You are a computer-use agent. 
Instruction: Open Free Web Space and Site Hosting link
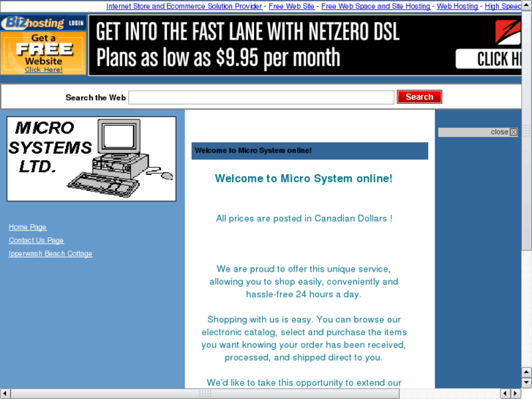(375, 6)
